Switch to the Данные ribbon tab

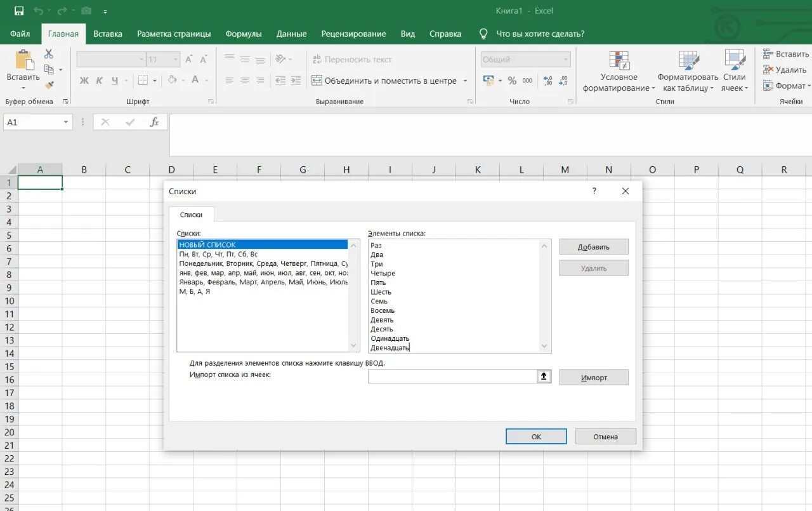tap(291, 34)
